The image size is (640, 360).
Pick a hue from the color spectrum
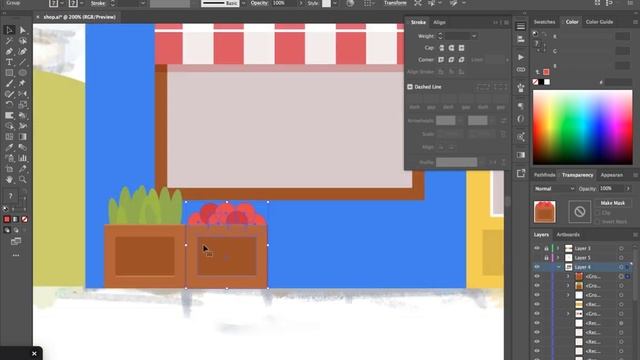pyautogui.click(x=582, y=127)
